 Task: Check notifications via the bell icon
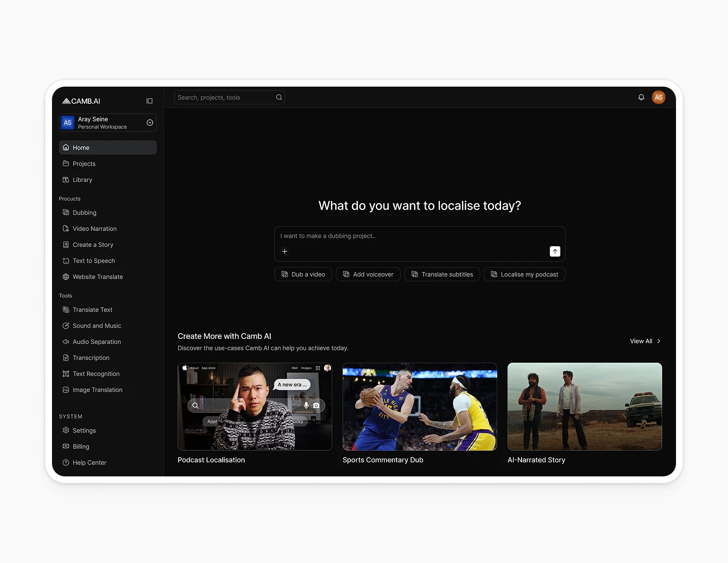click(641, 97)
